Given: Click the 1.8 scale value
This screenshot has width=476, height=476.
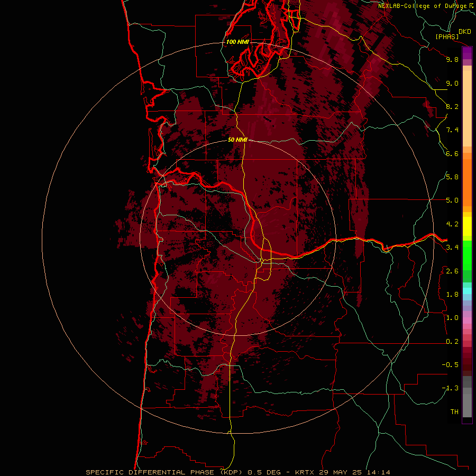Looking at the screenshot, I should click(452, 295).
